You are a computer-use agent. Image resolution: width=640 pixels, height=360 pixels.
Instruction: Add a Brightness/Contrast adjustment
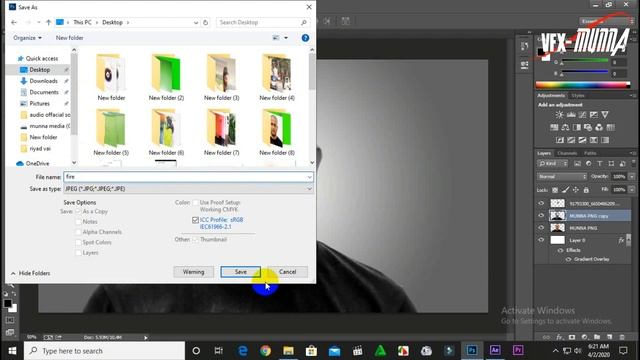coord(560,115)
